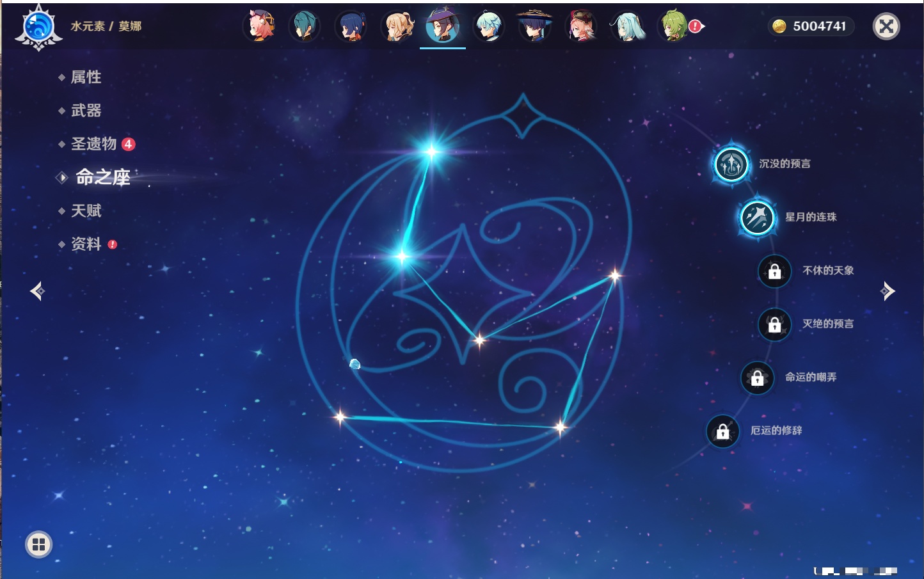Click the Hydro element emblem
The width and height of the screenshot is (924, 579).
point(38,28)
